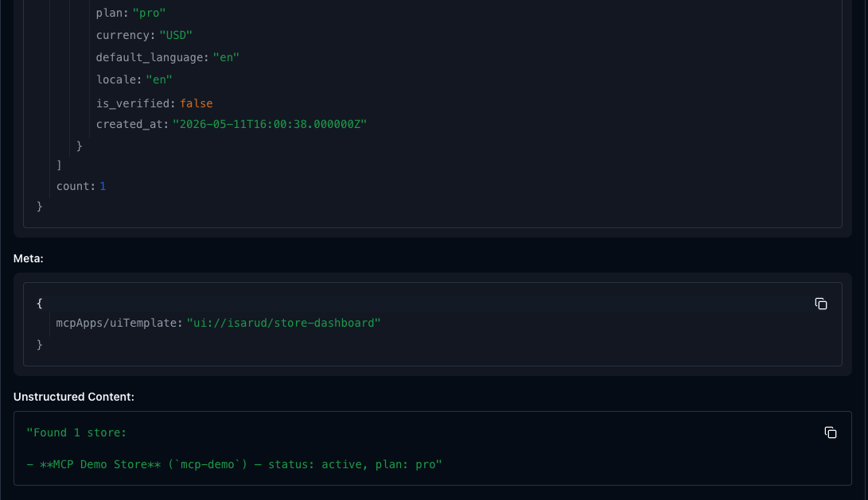
Task: Click the default_language key label
Action: coord(152,57)
